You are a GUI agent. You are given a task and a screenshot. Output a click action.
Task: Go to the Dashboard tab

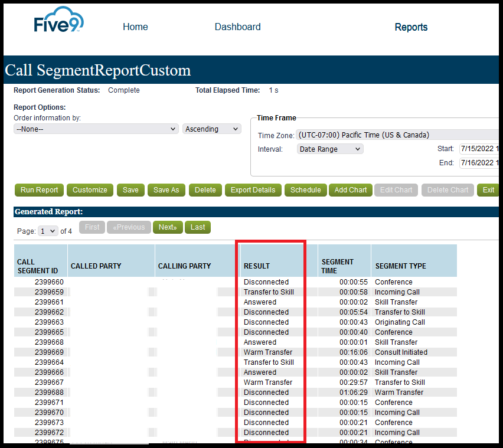(x=237, y=27)
